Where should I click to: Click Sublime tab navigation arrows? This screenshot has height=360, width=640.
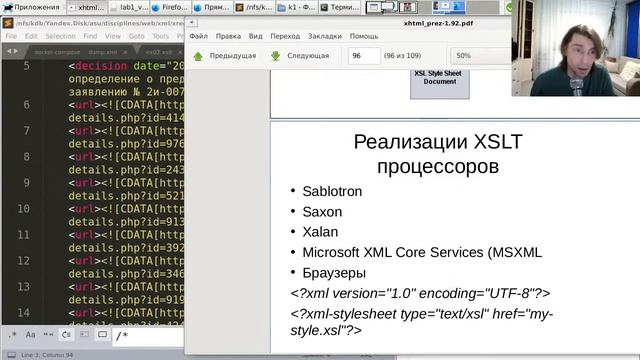point(13,51)
